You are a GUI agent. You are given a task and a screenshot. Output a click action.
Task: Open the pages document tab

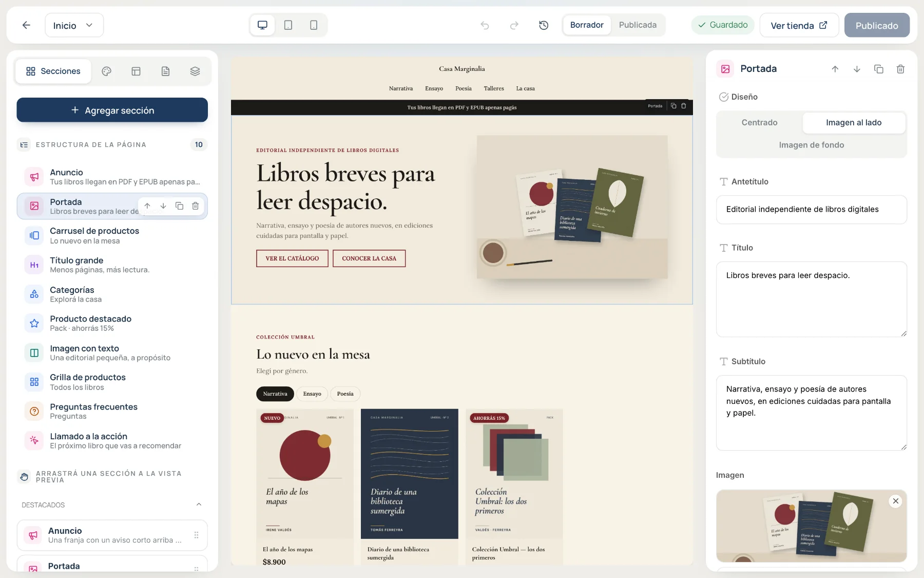click(165, 71)
